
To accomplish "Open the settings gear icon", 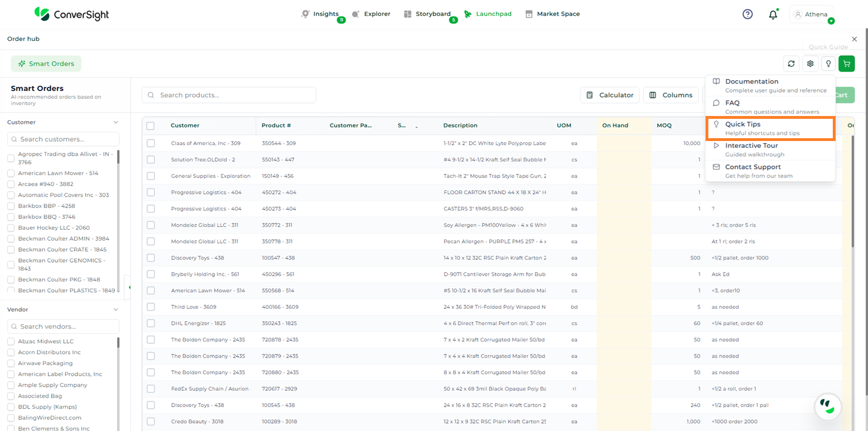I will tap(810, 64).
